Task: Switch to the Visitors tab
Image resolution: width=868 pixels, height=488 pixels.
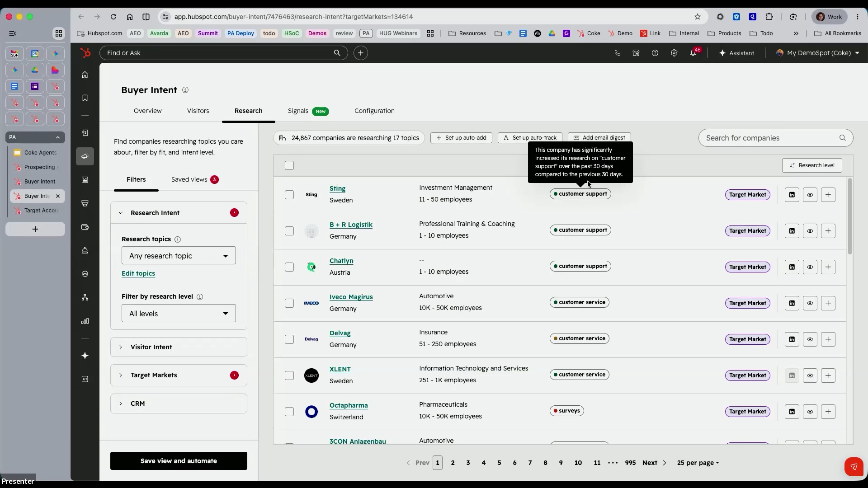Action: point(198,111)
